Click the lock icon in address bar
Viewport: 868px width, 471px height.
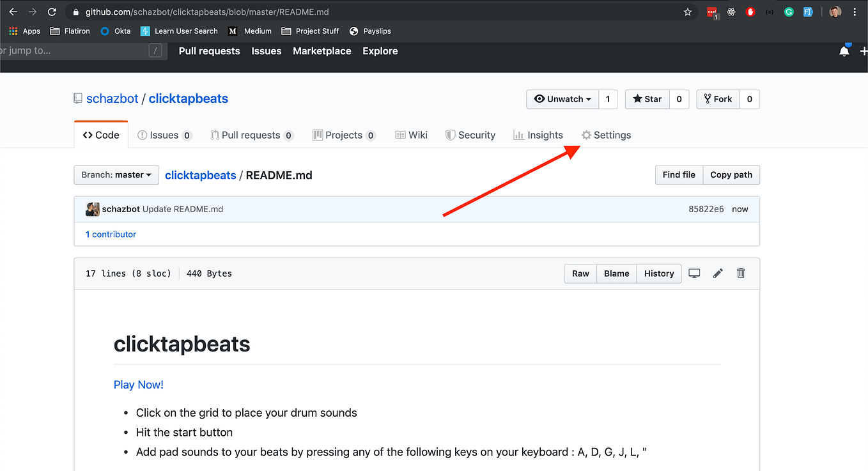coord(77,12)
